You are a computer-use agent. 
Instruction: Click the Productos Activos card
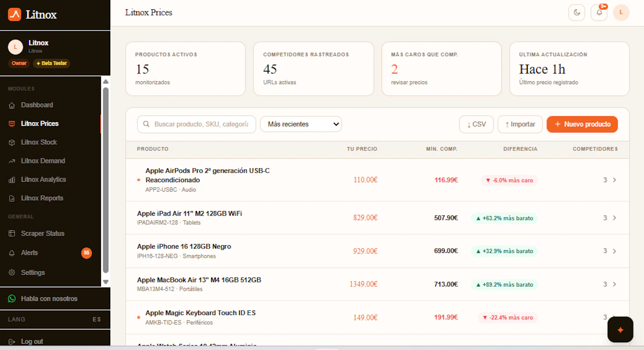186,69
